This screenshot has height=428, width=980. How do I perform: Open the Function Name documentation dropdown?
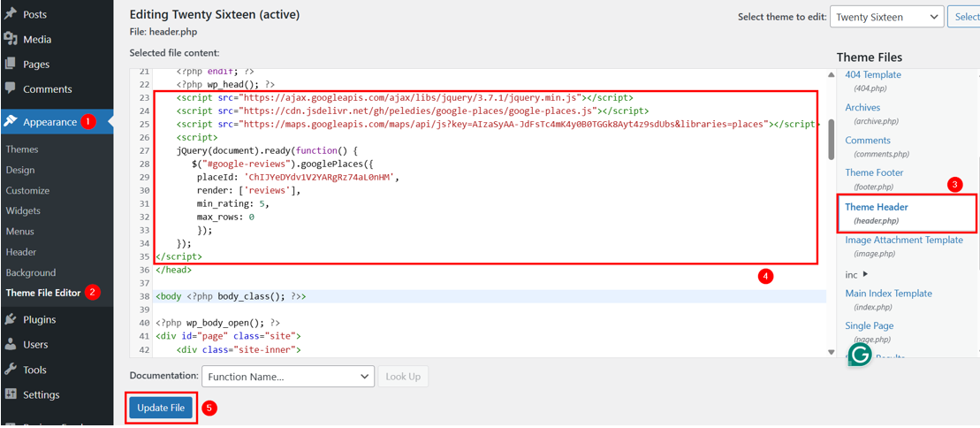(288, 377)
